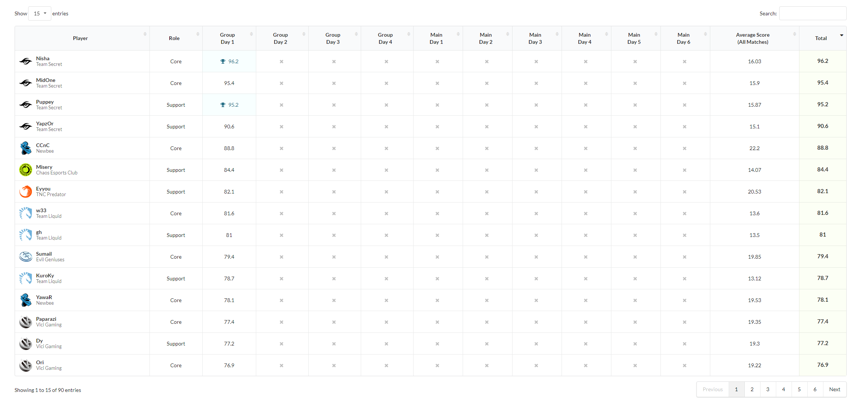Image resolution: width=868 pixels, height=420 pixels.
Task: Click the Next page button
Action: [835, 389]
